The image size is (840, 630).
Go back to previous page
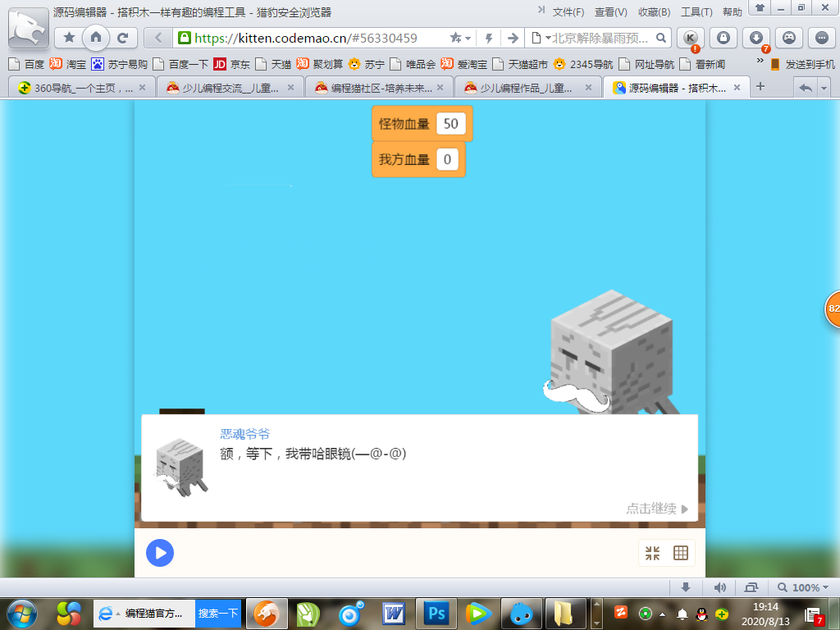pos(158,38)
